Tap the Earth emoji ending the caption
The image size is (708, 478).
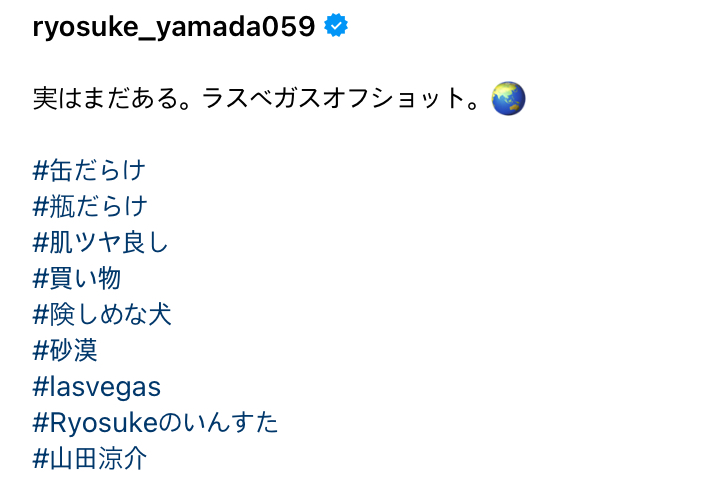click(509, 99)
